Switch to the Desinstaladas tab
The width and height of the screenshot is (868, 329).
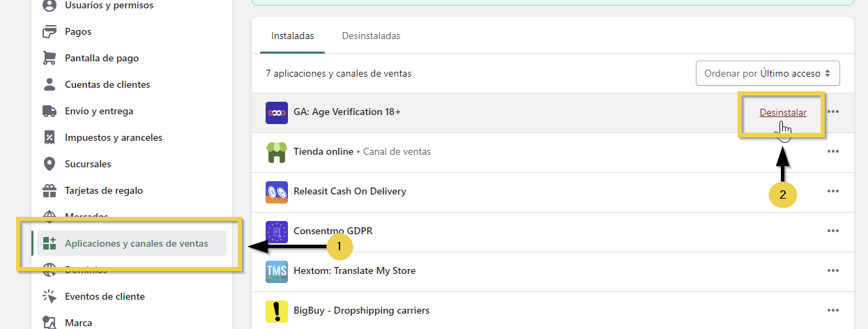(x=371, y=36)
